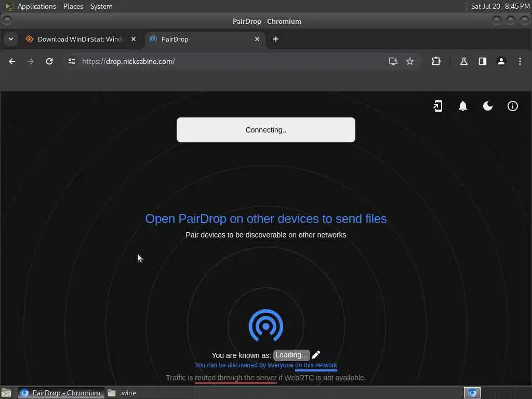The image size is (532, 399).
Task: Switch to the .wine taskbar window
Action: coord(122,393)
